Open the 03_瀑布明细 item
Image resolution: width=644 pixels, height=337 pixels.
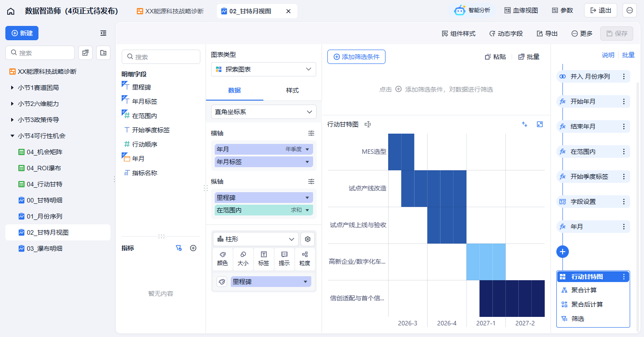point(58,249)
